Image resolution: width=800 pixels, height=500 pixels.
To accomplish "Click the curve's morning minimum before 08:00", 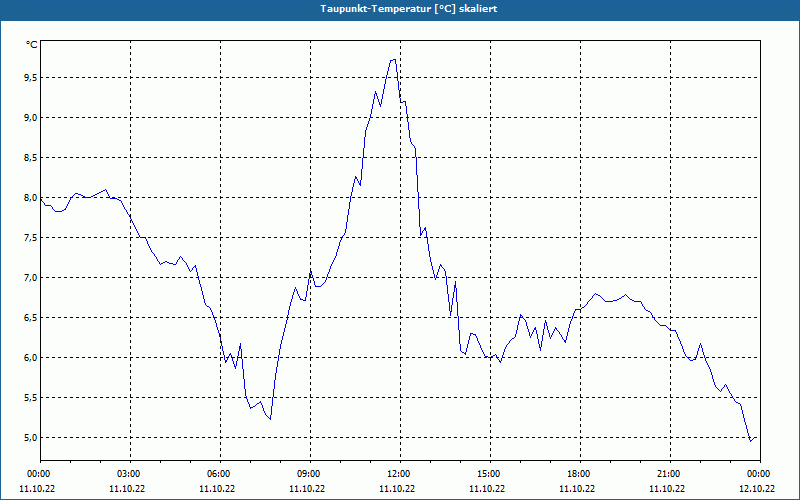I will [x=270, y=419].
